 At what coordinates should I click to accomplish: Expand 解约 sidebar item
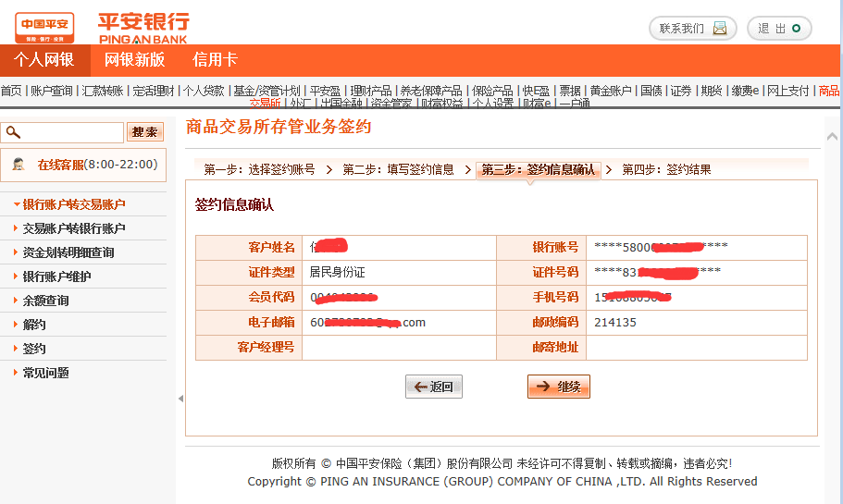[x=34, y=325]
